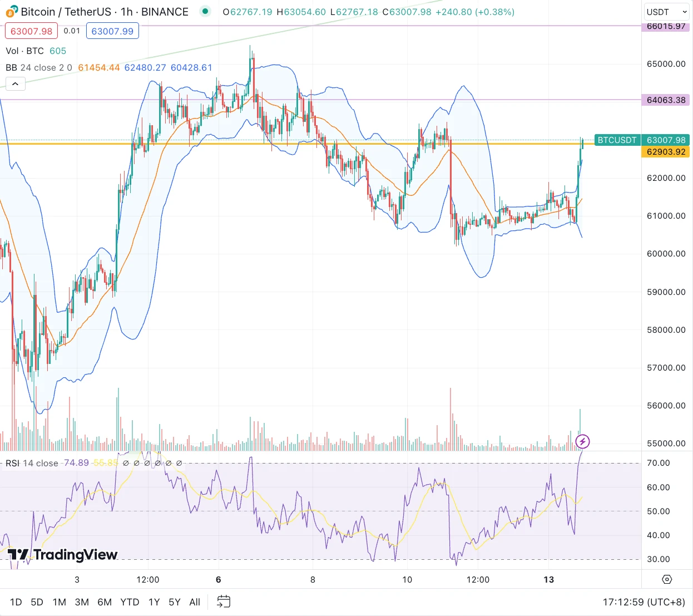Select the 1D time range
Viewport: 693px width, 616px height.
pos(16,602)
